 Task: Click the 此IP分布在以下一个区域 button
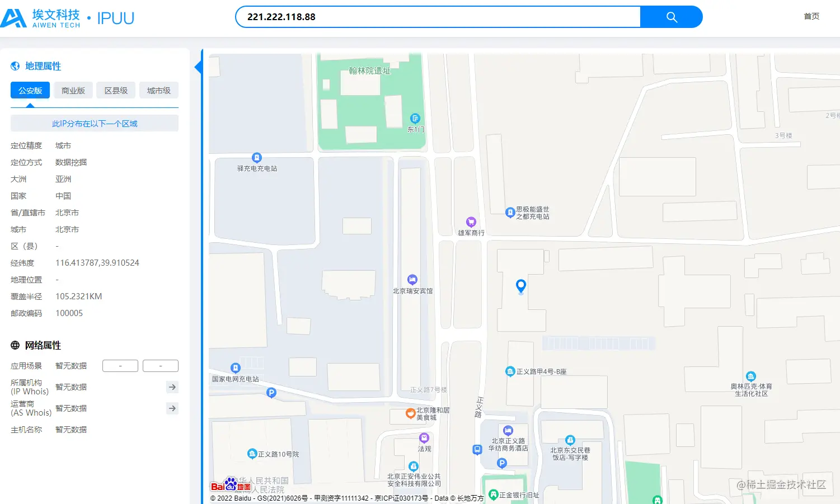click(94, 123)
